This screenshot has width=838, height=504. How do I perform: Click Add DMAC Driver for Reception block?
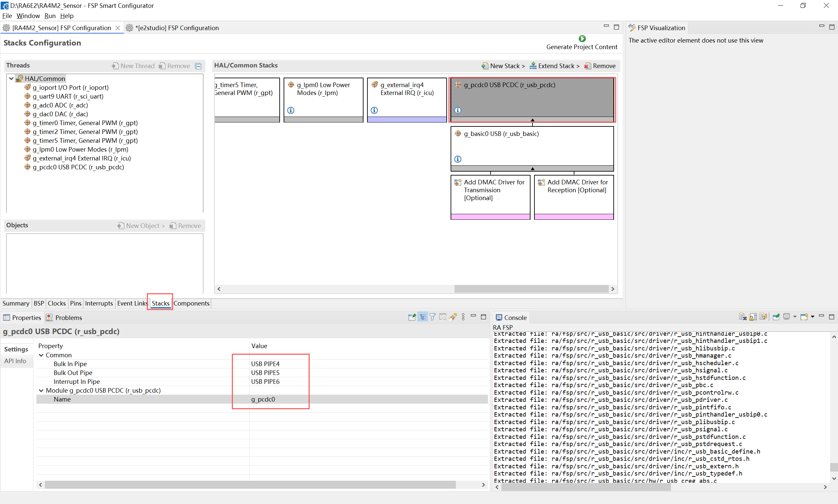click(x=574, y=197)
